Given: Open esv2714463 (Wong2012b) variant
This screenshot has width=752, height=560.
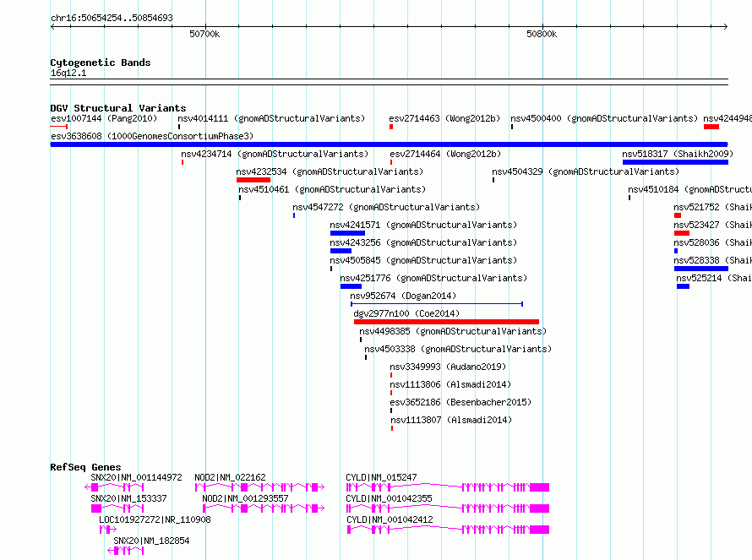Looking at the screenshot, I should pyautogui.click(x=444, y=118).
